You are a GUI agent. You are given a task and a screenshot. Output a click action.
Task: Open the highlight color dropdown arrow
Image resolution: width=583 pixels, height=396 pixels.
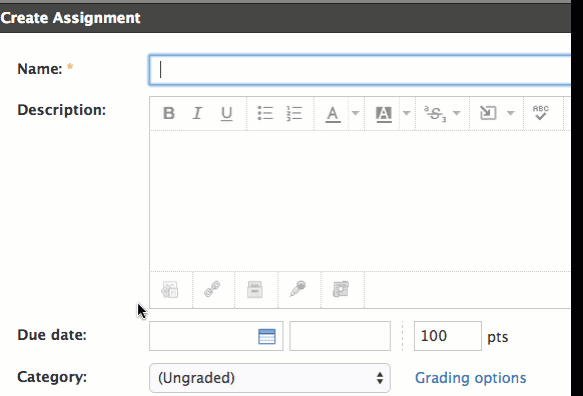[407, 113]
